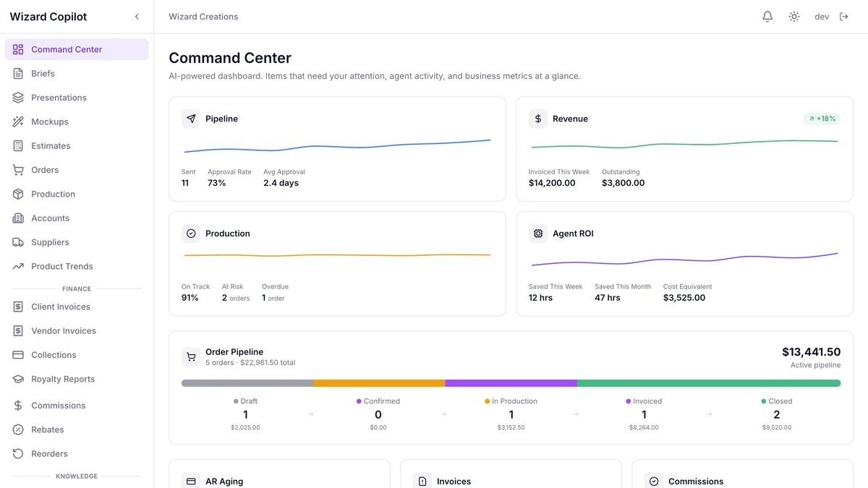Click the Accounts building icon
Image resolution: width=868 pixels, height=488 pixels.
tap(18, 218)
